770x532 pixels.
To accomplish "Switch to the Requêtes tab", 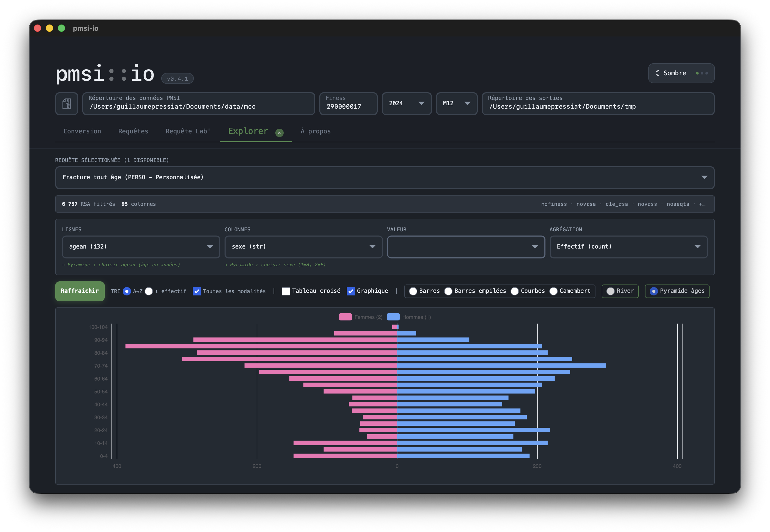I will pos(133,131).
